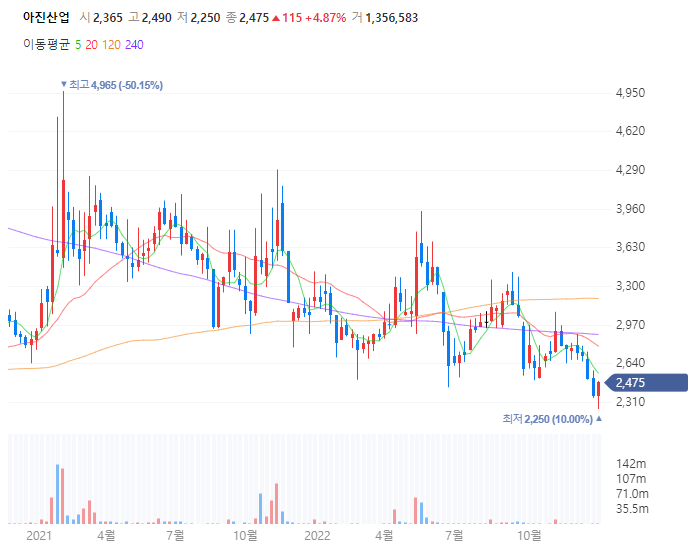Screen dimensions: 695x549
Task: Click the 최저 2,250 low marker label
Action: point(552,419)
